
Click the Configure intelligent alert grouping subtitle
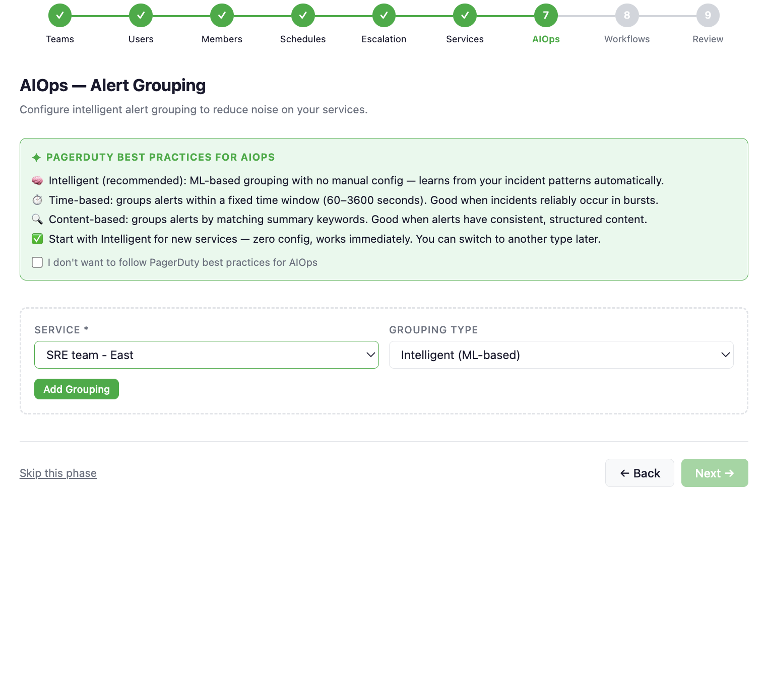tap(194, 110)
